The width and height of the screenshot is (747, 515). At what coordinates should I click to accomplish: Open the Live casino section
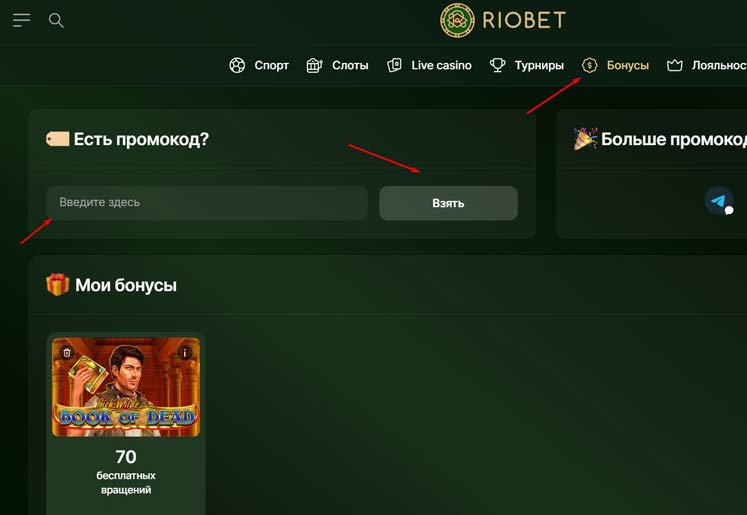point(442,65)
